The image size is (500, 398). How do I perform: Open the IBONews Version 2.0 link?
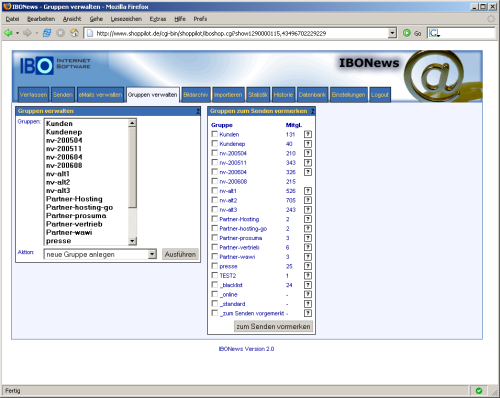[246, 349]
